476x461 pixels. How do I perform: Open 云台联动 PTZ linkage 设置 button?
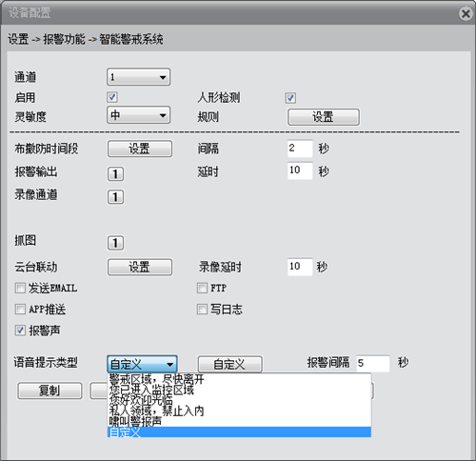(x=140, y=267)
